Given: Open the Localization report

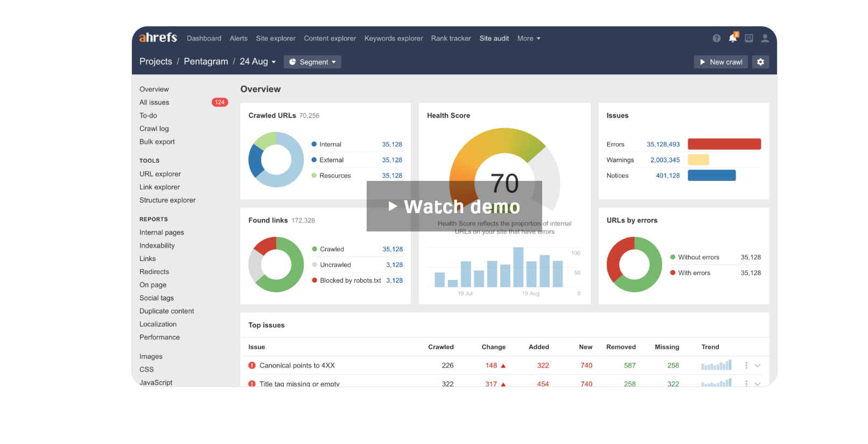Looking at the screenshot, I should tap(158, 324).
